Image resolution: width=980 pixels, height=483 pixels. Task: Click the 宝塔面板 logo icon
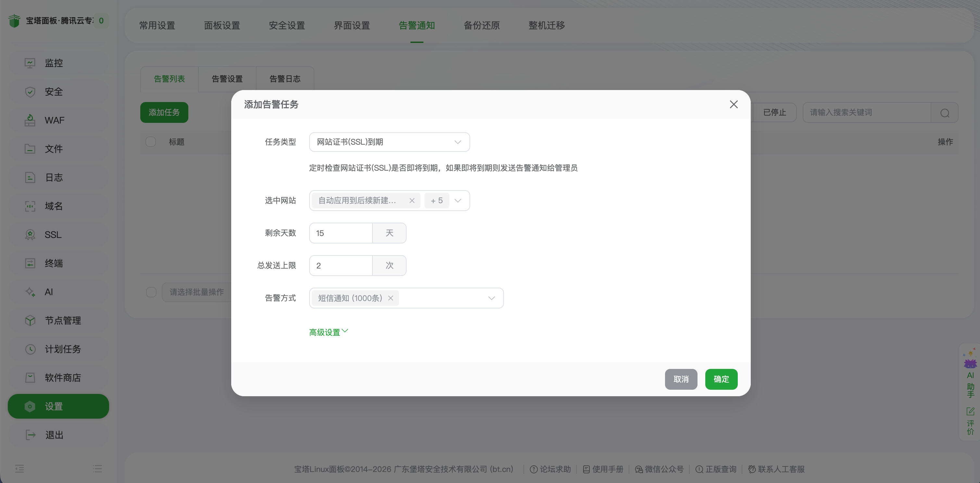pyautogui.click(x=14, y=20)
